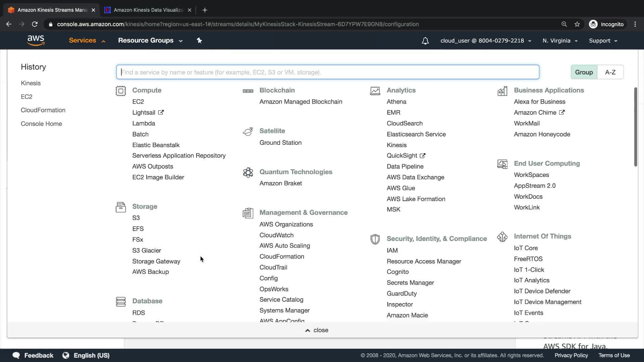Focus the find a service search field
Viewport: 644px width, 362px height.
[x=327, y=72]
